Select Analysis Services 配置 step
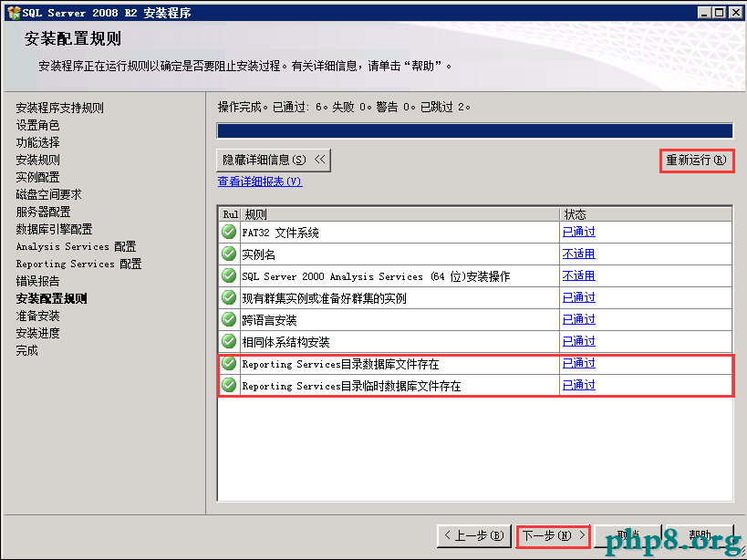 coord(77,246)
